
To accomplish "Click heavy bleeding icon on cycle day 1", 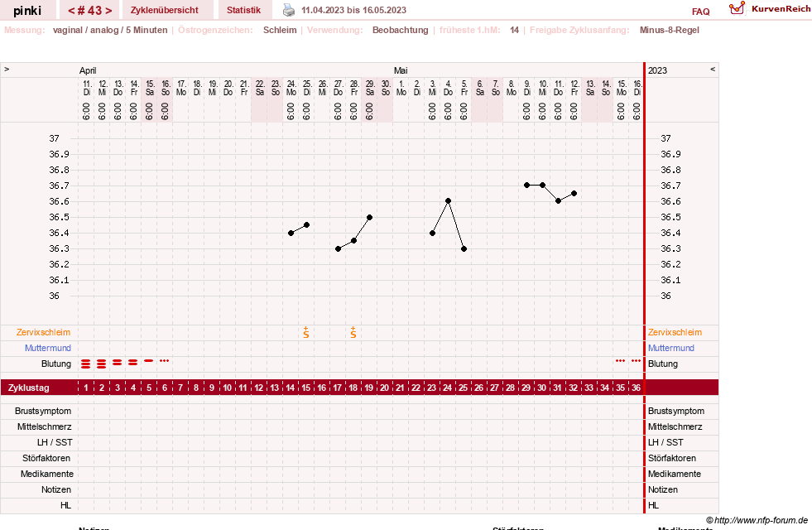I will pos(85,364).
